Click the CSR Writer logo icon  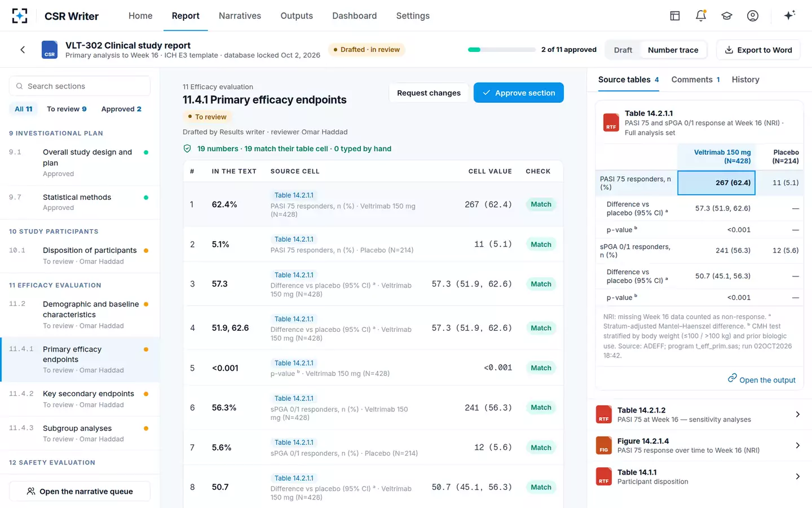point(20,16)
